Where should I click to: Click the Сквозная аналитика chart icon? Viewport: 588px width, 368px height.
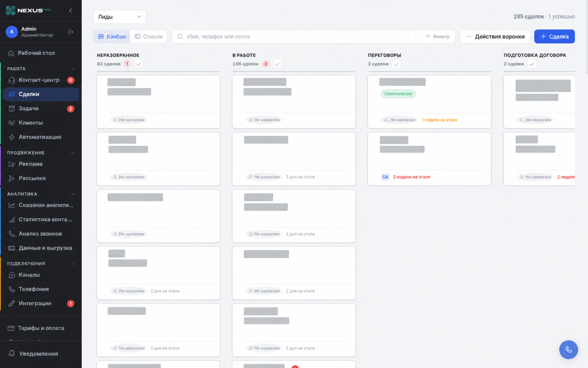click(x=12, y=205)
